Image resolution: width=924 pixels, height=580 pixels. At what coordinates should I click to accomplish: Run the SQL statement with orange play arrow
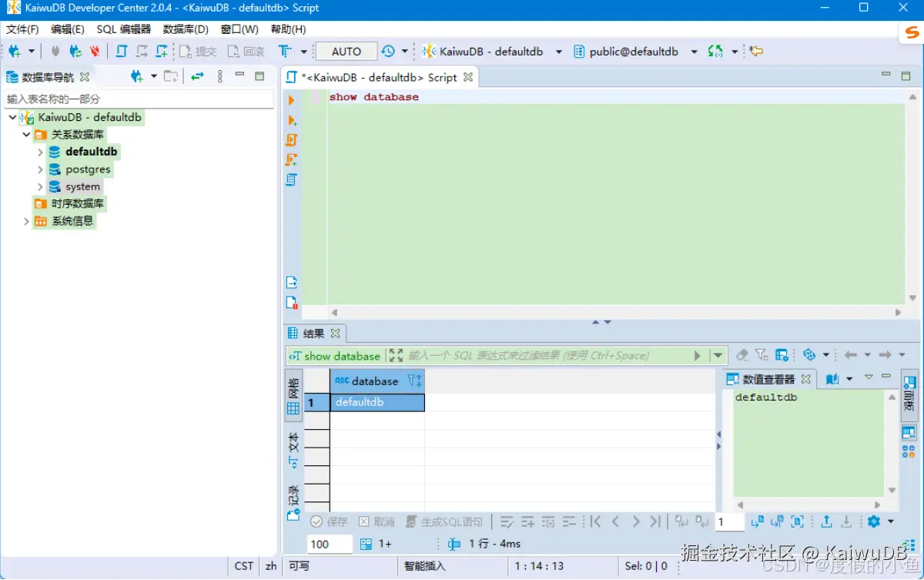(x=292, y=100)
